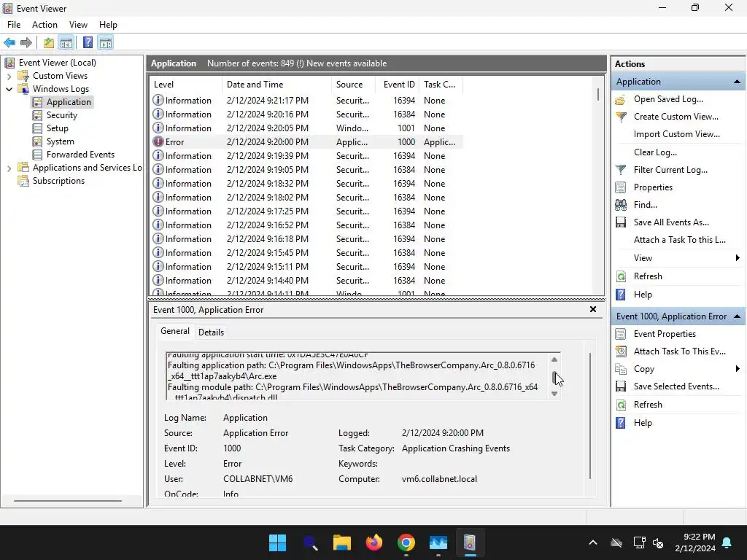Click Import Custom View action
Screen dimensions: 747x560
pos(676,134)
